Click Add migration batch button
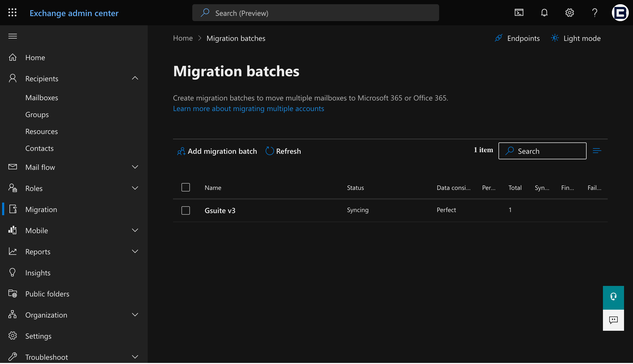 click(217, 151)
